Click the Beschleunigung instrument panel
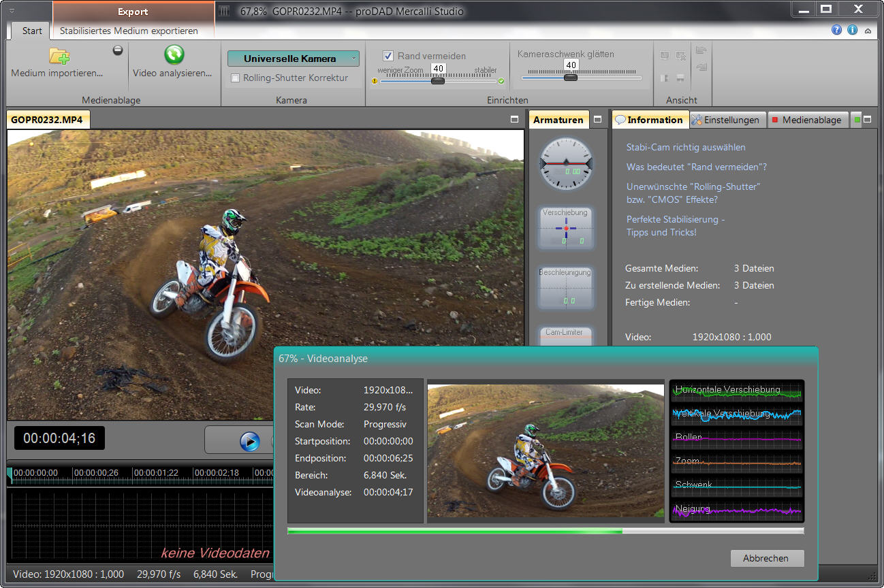This screenshot has width=884, height=588. [565, 288]
